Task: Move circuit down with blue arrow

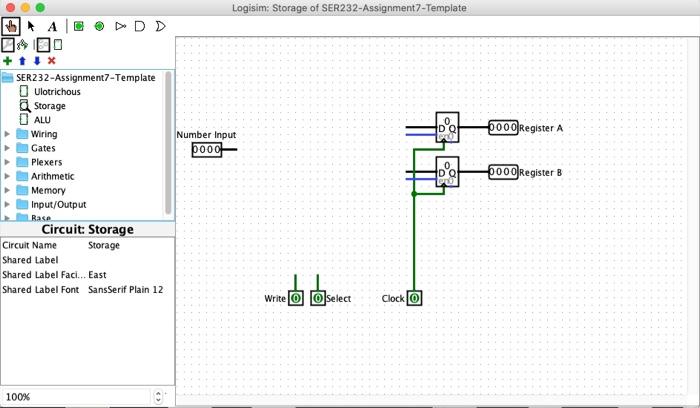Action: point(37,61)
